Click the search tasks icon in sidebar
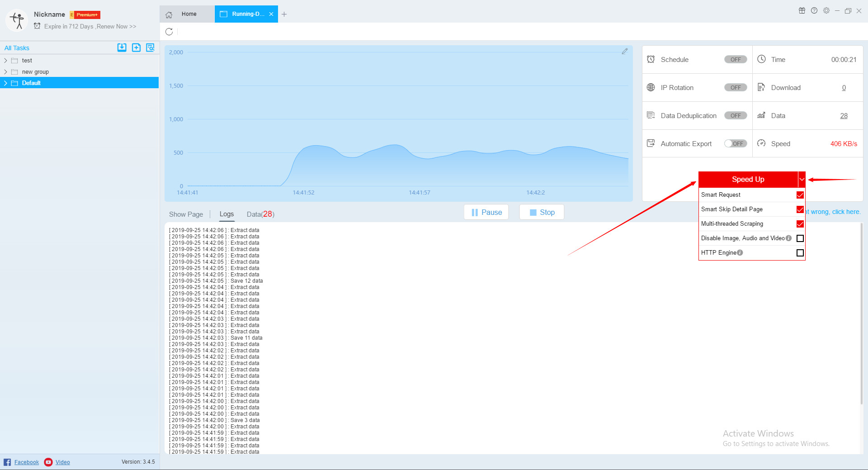Viewport: 868px width, 470px height. (150, 47)
